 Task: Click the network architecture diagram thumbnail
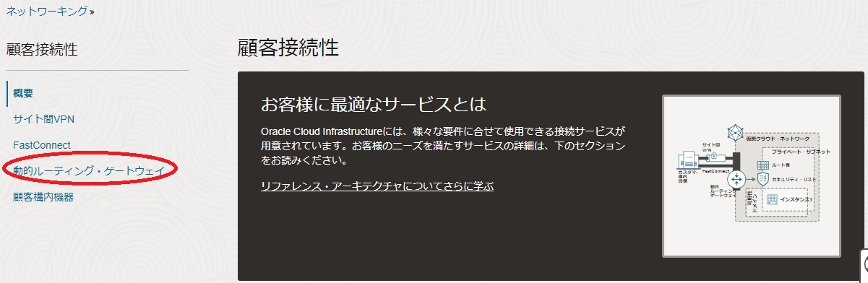pyautogui.click(x=752, y=175)
